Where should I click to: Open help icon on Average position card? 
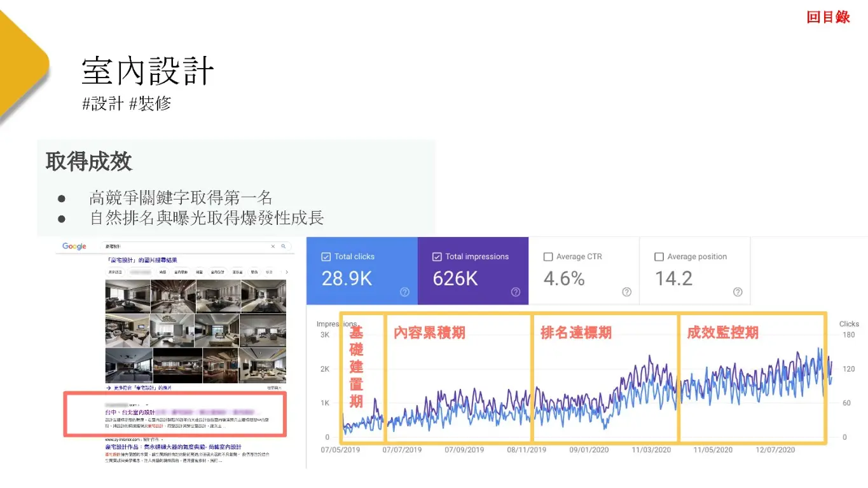pos(738,292)
